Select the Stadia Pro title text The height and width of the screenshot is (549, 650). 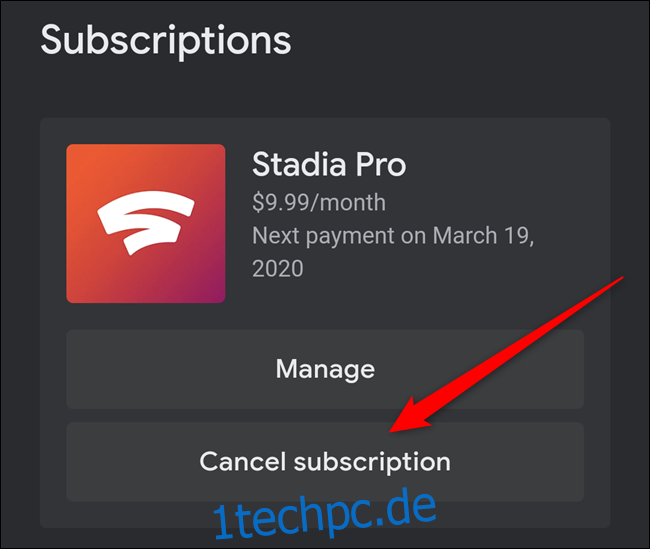[329, 164]
